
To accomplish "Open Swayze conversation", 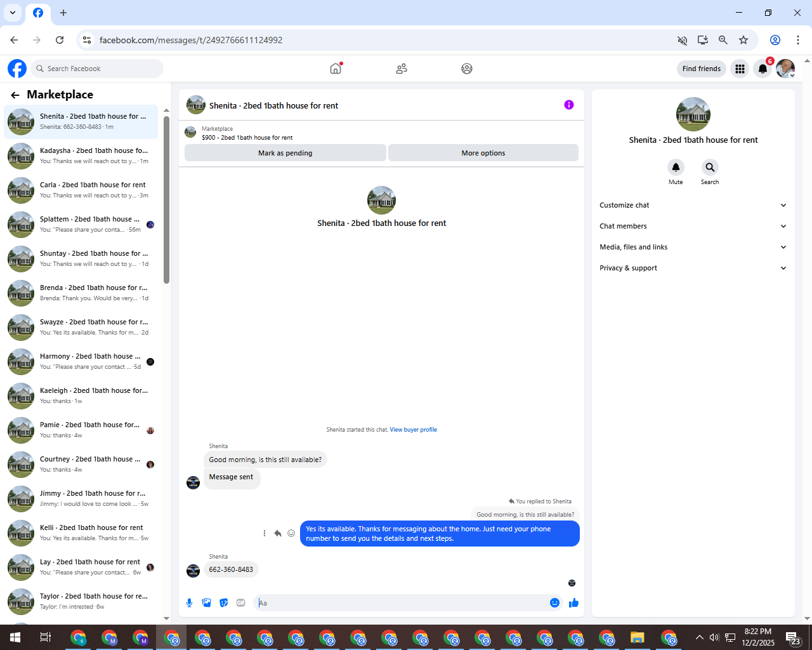I will pyautogui.click(x=81, y=328).
